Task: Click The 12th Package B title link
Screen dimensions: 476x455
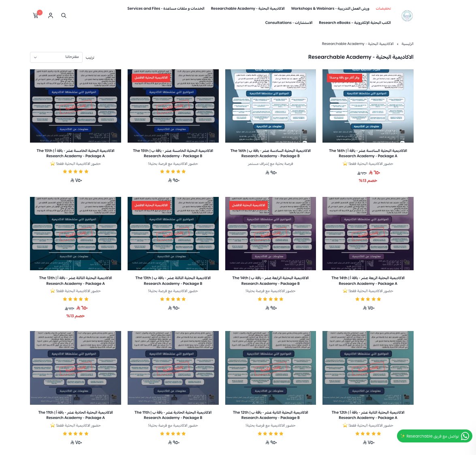Action: pos(271,415)
